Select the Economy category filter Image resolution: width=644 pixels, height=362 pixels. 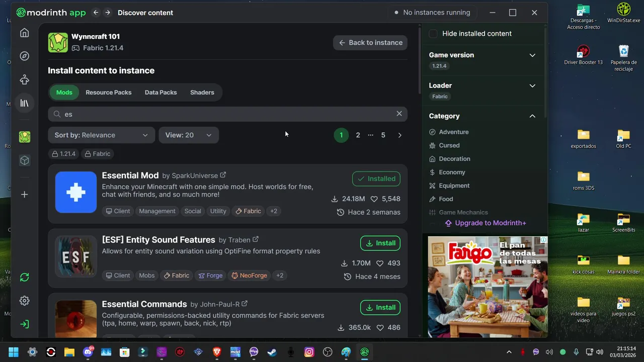pos(447,172)
